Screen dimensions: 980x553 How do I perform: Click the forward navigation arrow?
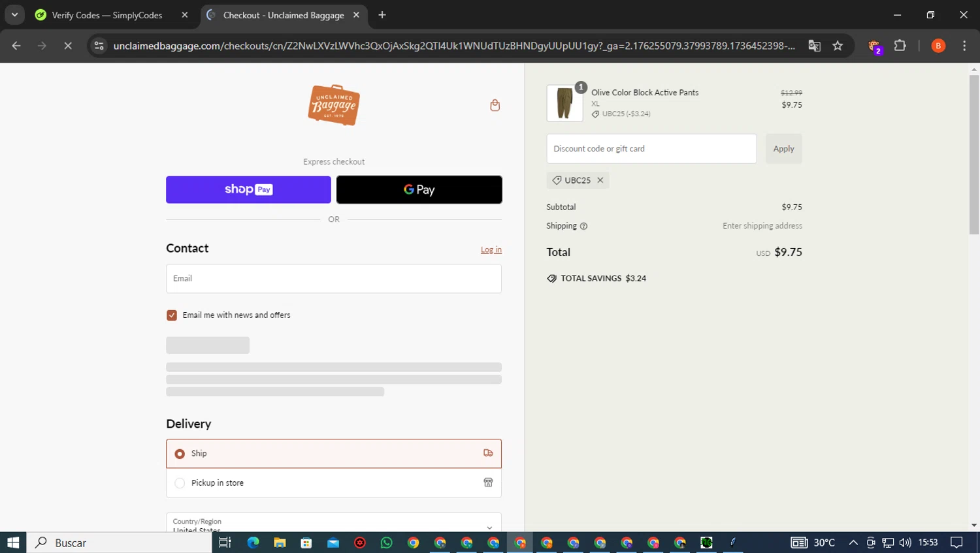click(x=42, y=46)
